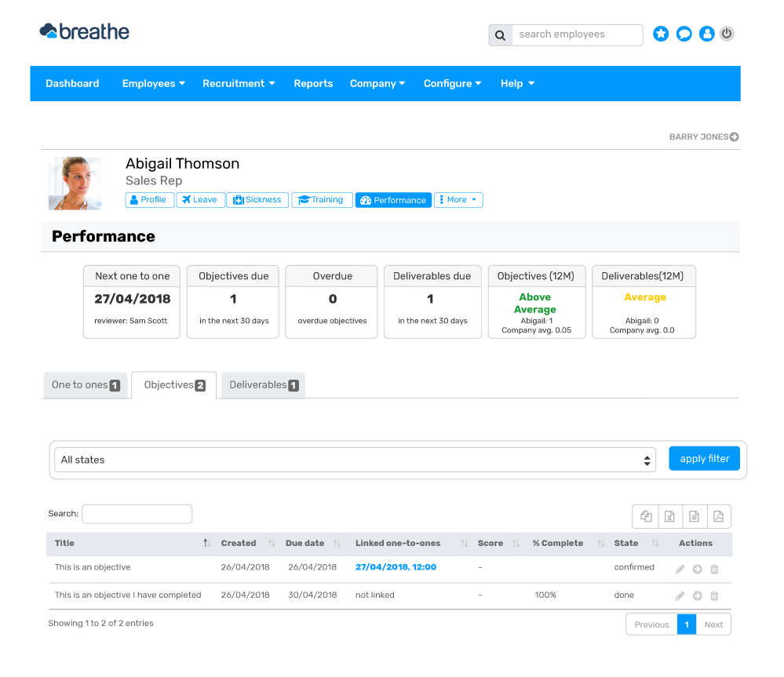Edit 'This is an objective' with pencil icon
784x677 pixels.
680,568
